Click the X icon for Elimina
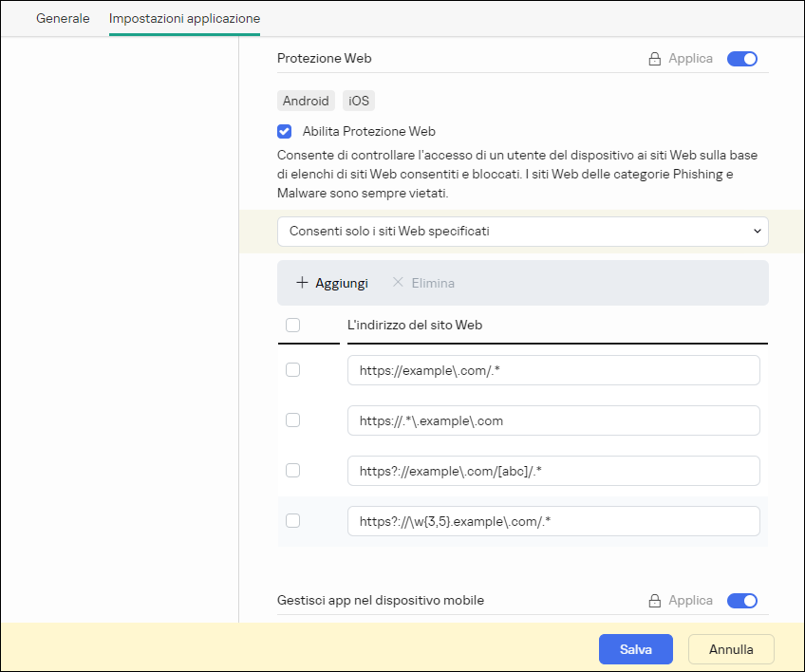Image resolution: width=805 pixels, height=672 pixels. point(398,283)
